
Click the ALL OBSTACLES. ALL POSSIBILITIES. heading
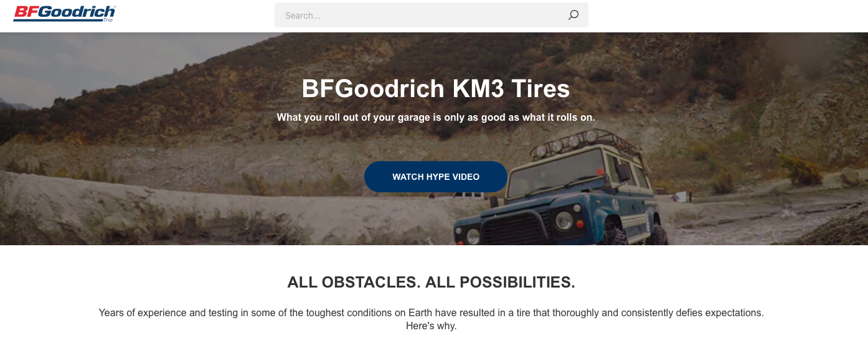[431, 282]
